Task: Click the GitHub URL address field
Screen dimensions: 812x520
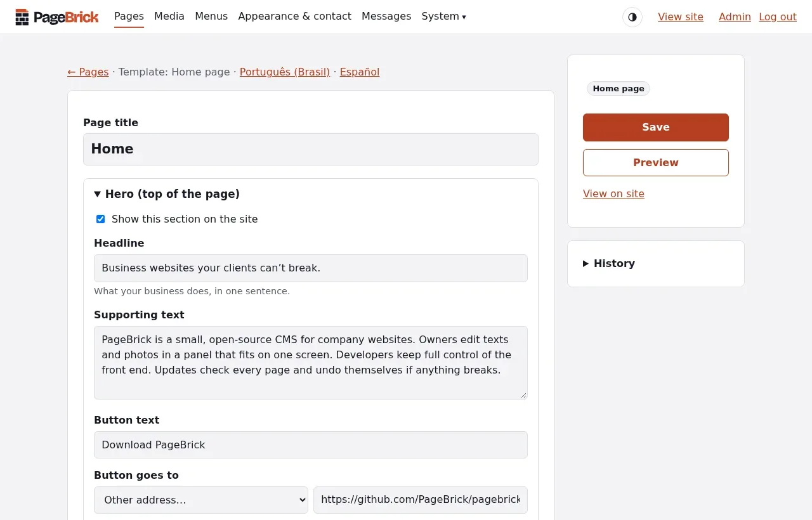Action: (x=421, y=500)
